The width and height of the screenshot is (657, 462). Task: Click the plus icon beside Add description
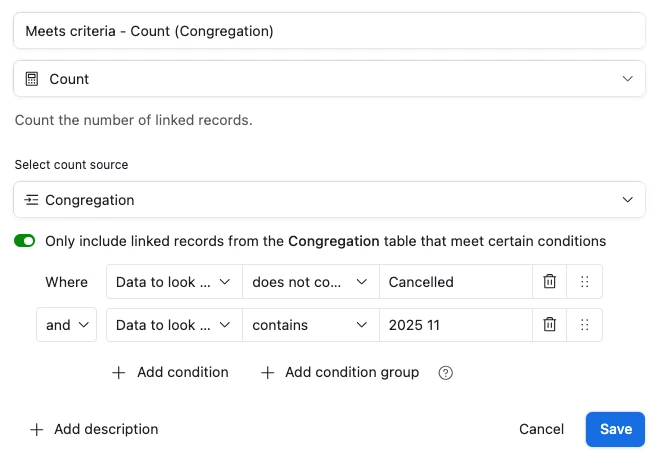tap(37, 429)
